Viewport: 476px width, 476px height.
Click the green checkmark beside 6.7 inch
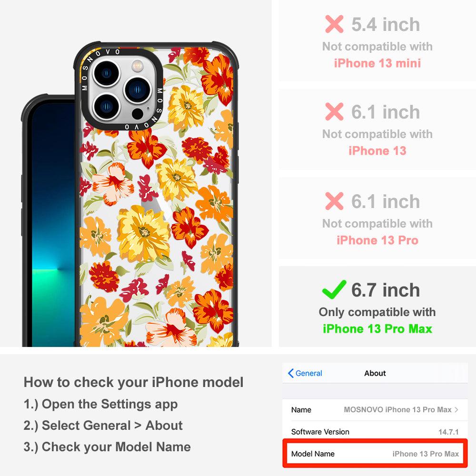[x=334, y=289]
